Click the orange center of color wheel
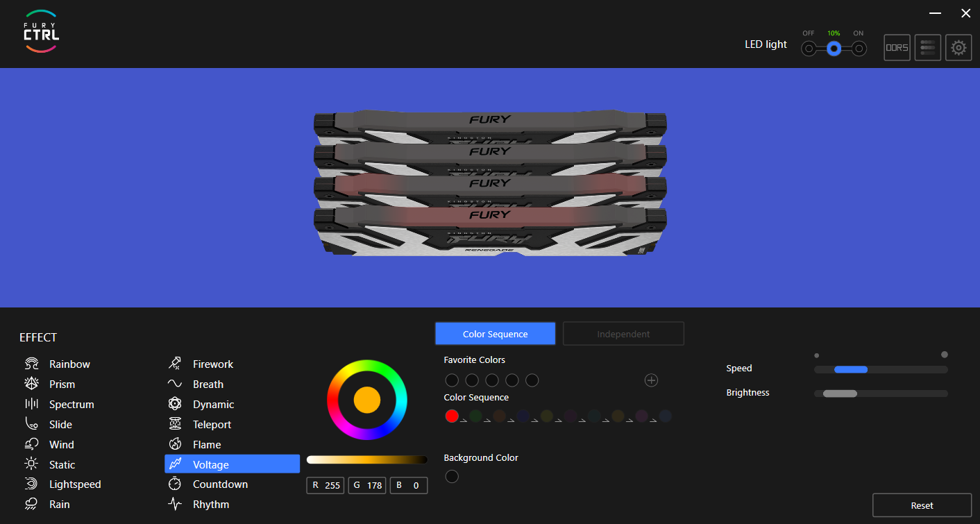 coord(367,400)
